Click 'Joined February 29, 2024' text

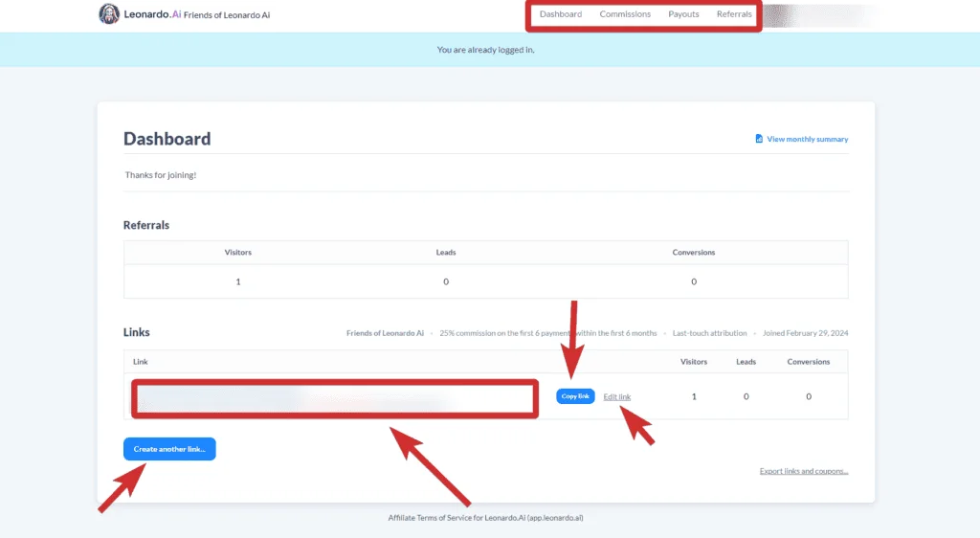click(x=805, y=333)
